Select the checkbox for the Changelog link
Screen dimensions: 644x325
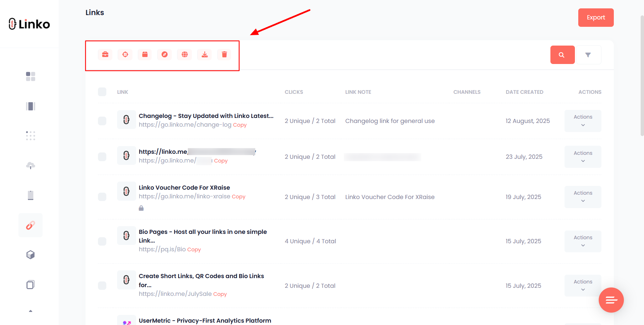[x=102, y=121]
